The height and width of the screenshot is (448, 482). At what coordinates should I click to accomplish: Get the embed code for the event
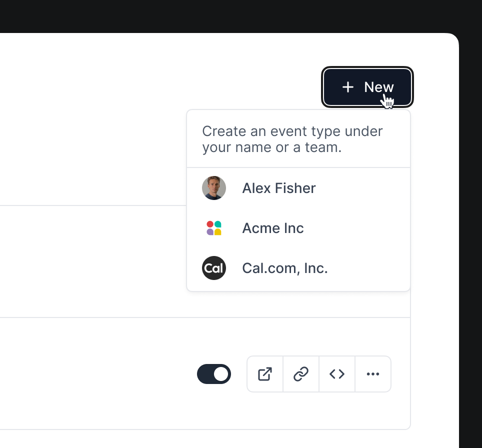click(336, 373)
